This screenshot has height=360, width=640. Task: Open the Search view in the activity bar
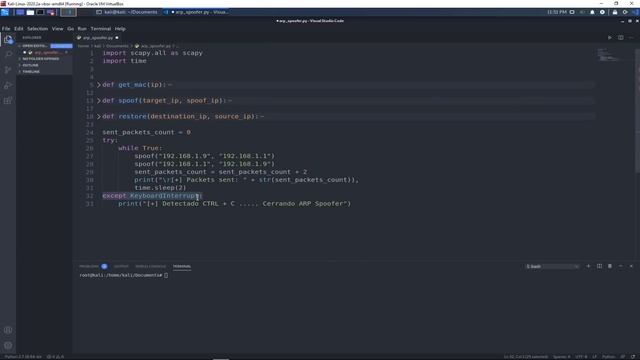click(8, 54)
